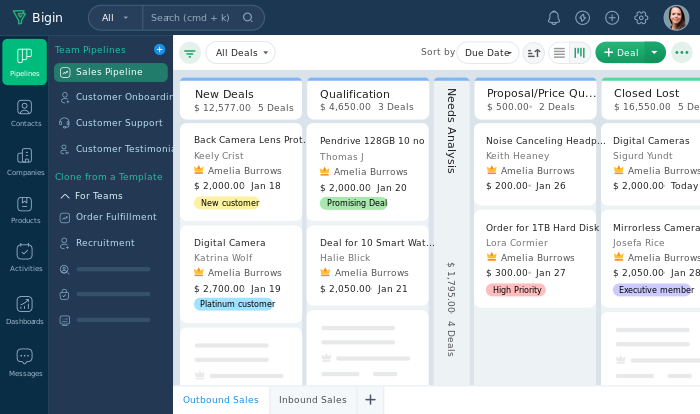The image size is (700, 414).
Task: Toggle the sort order direction
Action: click(x=534, y=53)
